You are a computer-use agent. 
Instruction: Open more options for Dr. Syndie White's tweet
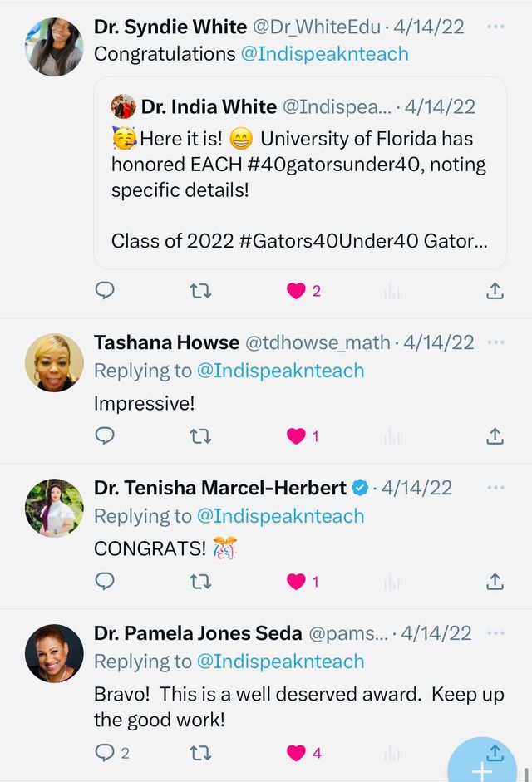pyautogui.click(x=495, y=27)
